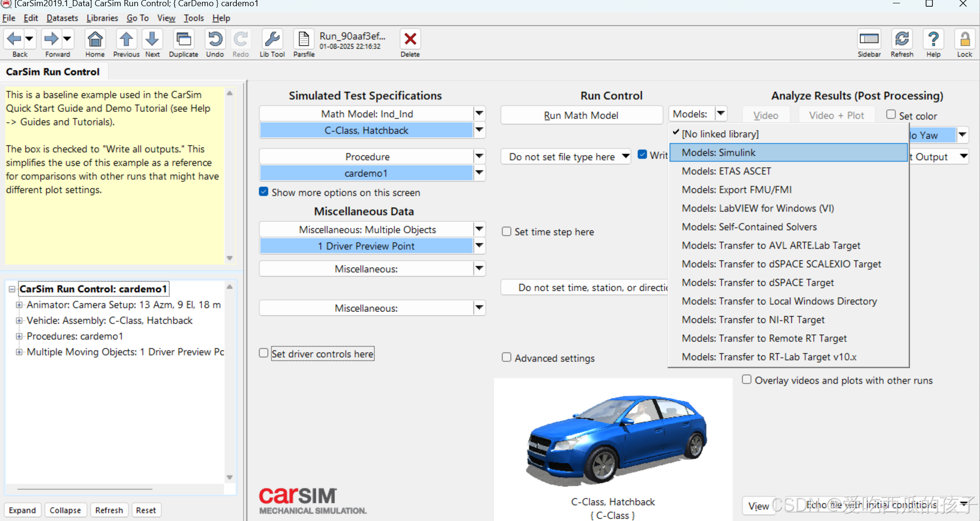Open the C-Class, Hatchback dropdown arrow
This screenshot has height=521, width=980.
coord(479,130)
